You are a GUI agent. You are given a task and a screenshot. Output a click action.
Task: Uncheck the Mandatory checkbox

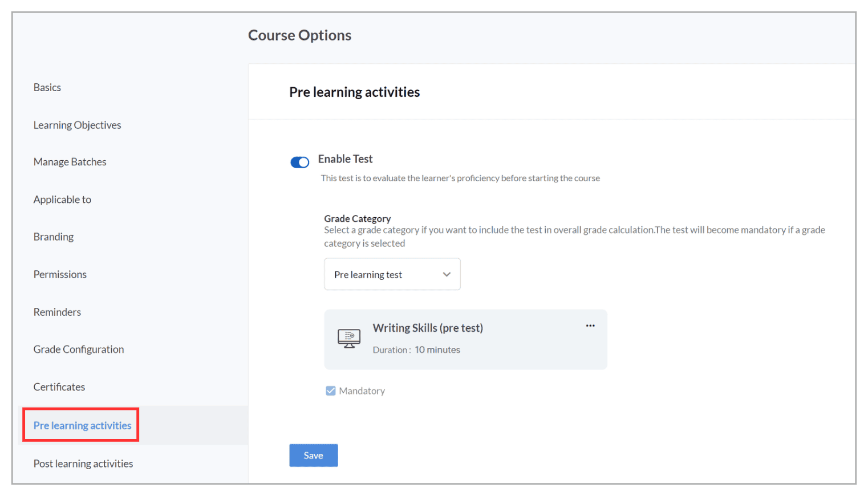point(331,391)
